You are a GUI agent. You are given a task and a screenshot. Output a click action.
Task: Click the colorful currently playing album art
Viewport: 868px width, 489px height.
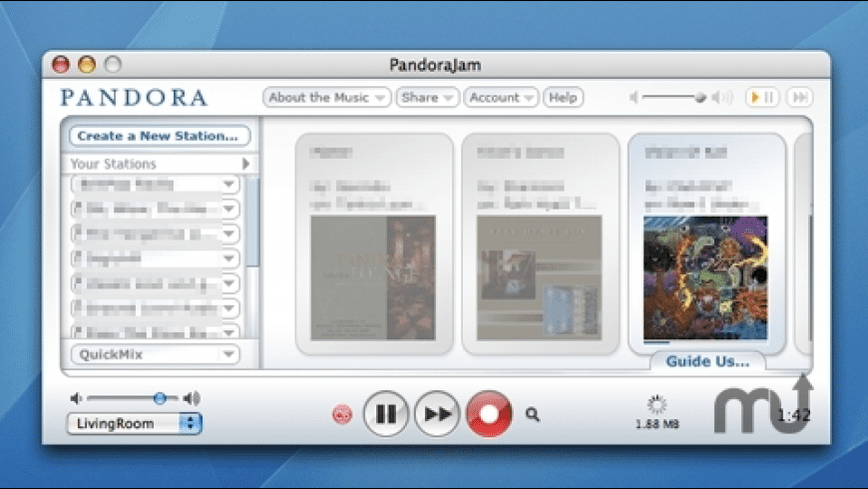tap(705, 277)
